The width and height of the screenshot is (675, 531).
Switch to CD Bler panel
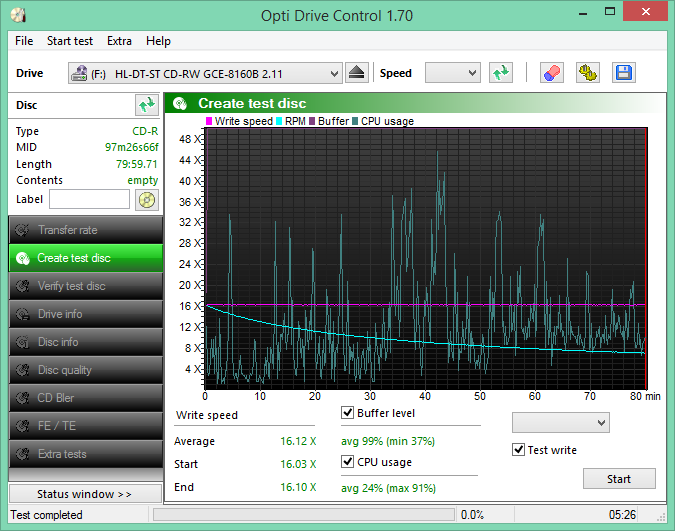86,398
